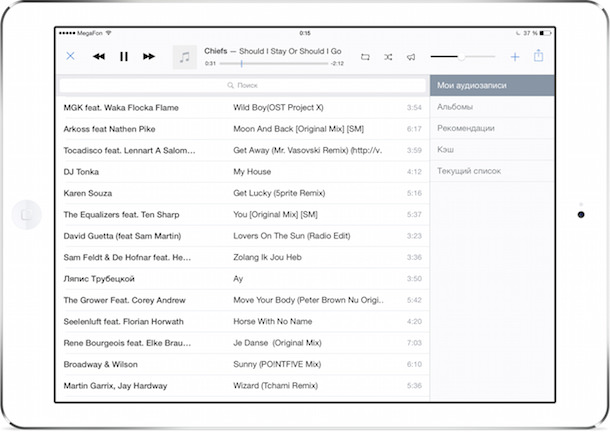
Task: Tap the music note album artwork
Action: click(x=184, y=57)
